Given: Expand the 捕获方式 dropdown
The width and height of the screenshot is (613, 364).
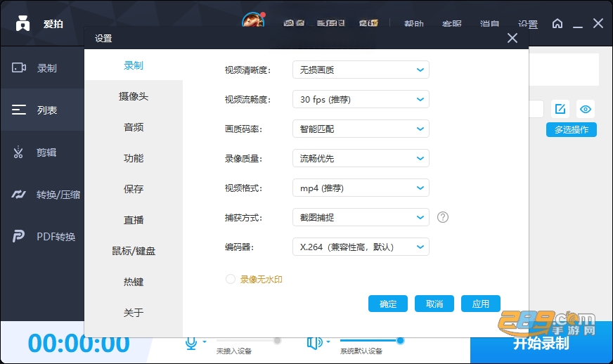Looking at the screenshot, I should pos(361,217).
